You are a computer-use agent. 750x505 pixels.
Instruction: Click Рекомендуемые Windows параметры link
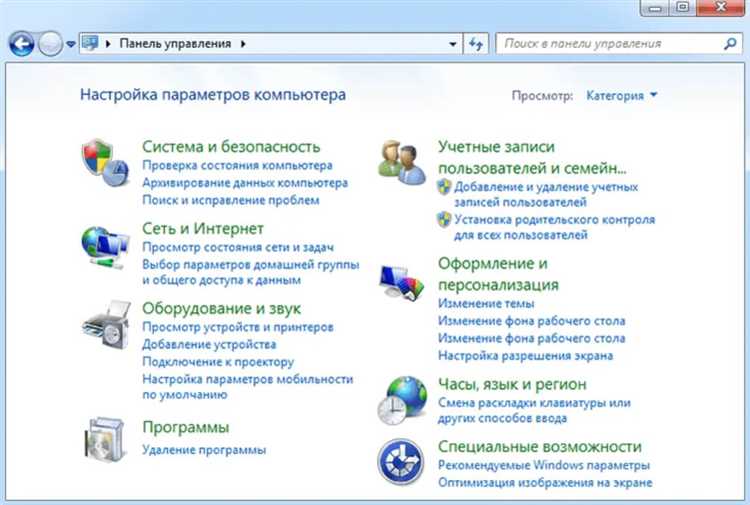click(544, 465)
